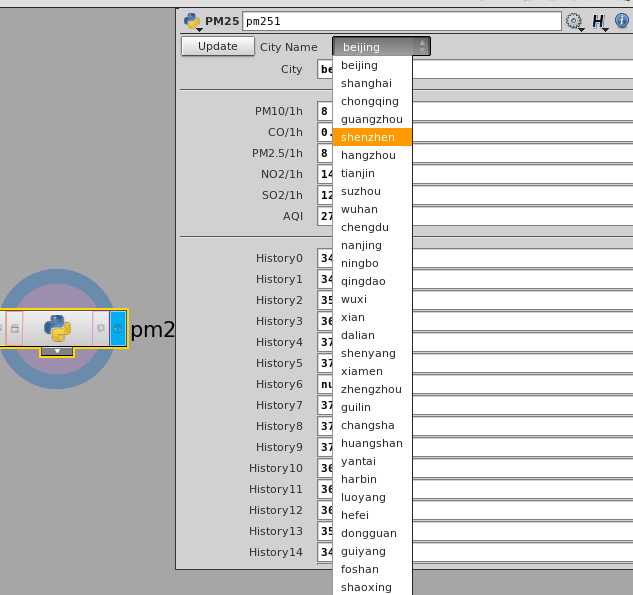This screenshot has width=633, height=595.
Task: Click the PM10/1h parameter label
Action: click(x=279, y=111)
